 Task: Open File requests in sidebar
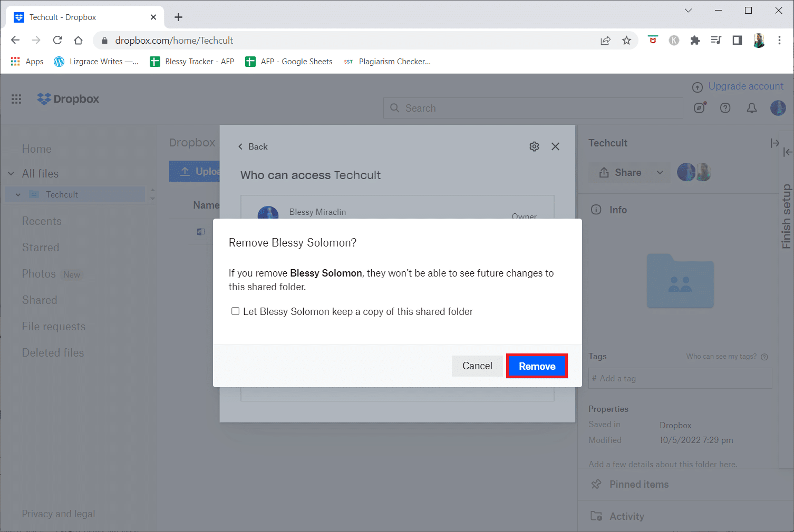[53, 327]
